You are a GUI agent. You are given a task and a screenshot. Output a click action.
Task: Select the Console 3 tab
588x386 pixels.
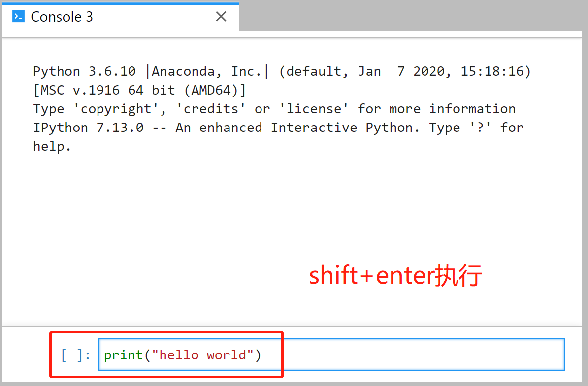click(x=120, y=17)
